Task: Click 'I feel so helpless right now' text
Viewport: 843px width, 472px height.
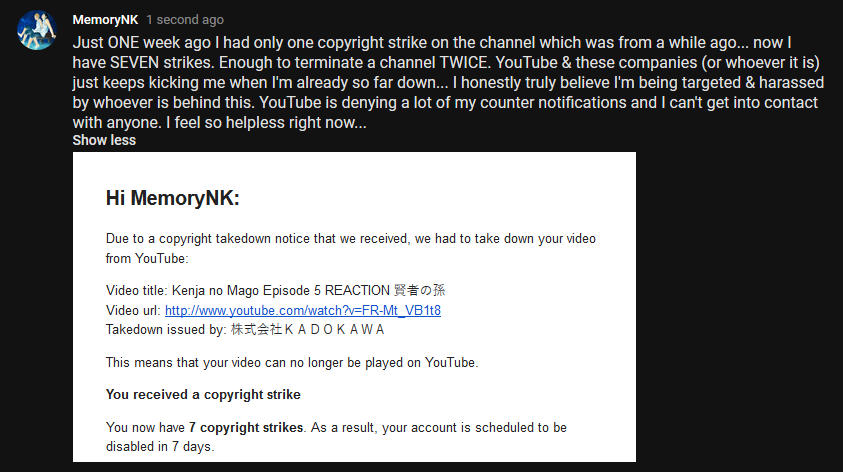Action: click(266, 123)
